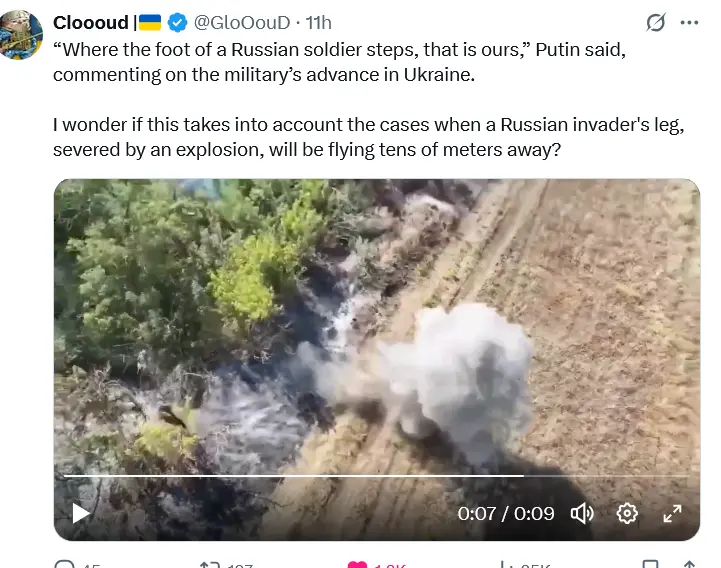Open the Grok explain-post icon

click(x=656, y=22)
